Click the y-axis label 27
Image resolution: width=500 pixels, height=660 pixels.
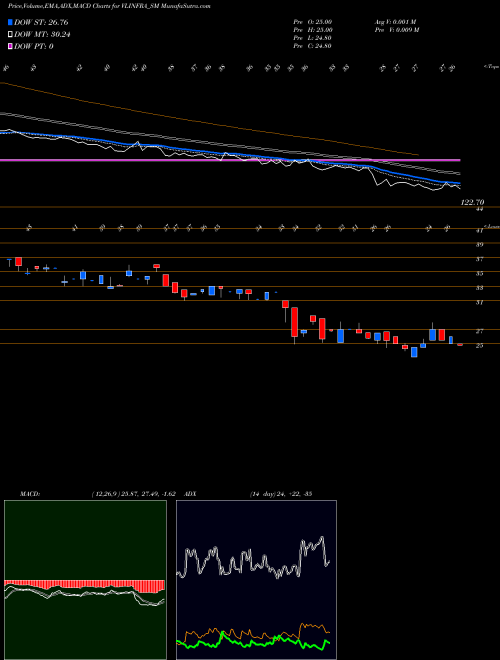point(479,331)
